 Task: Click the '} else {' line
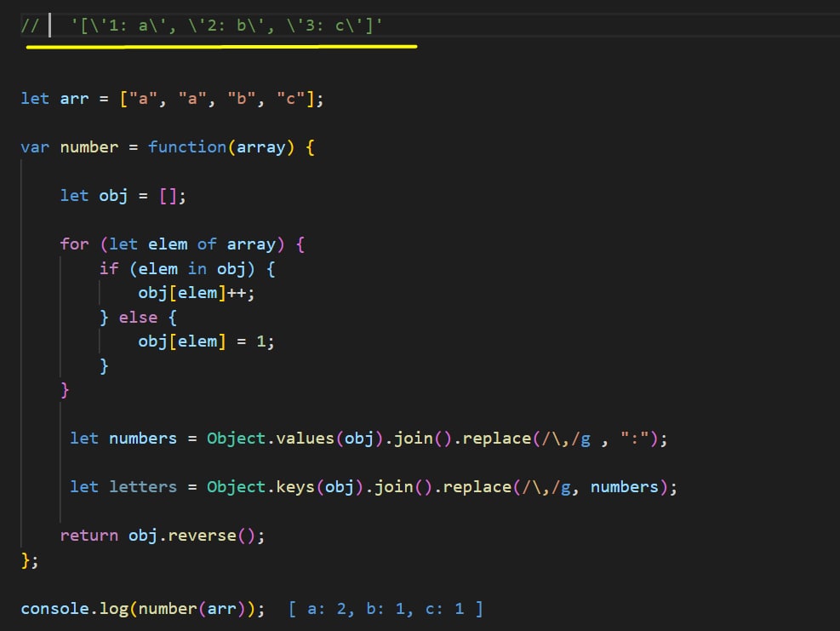pyautogui.click(x=138, y=318)
